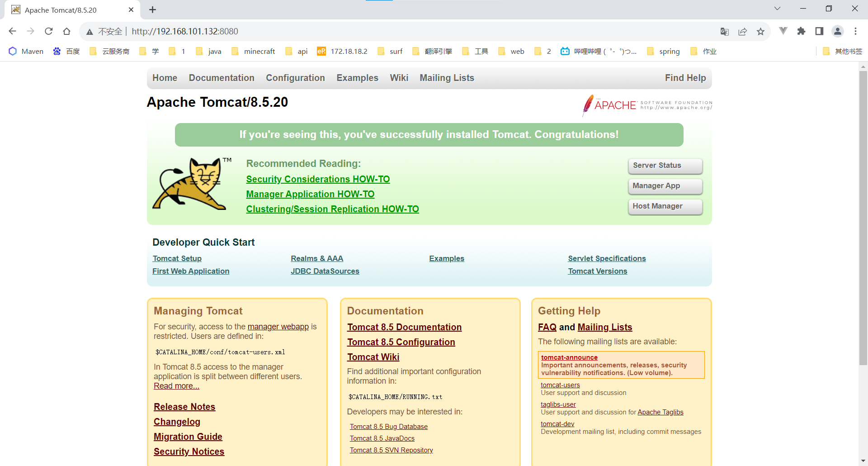The image size is (868, 466).
Task: Open the translate page icon
Action: (725, 31)
